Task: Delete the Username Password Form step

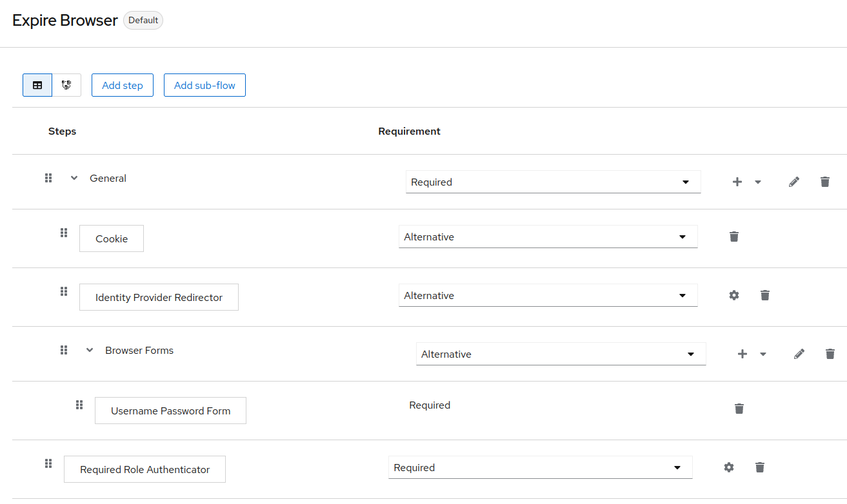Action: tap(739, 409)
